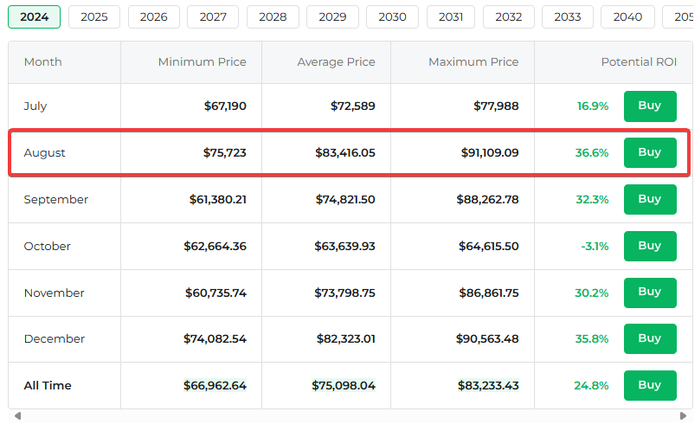
Task: Click the right arrow of horizontal scrollbar
Action: click(x=685, y=416)
